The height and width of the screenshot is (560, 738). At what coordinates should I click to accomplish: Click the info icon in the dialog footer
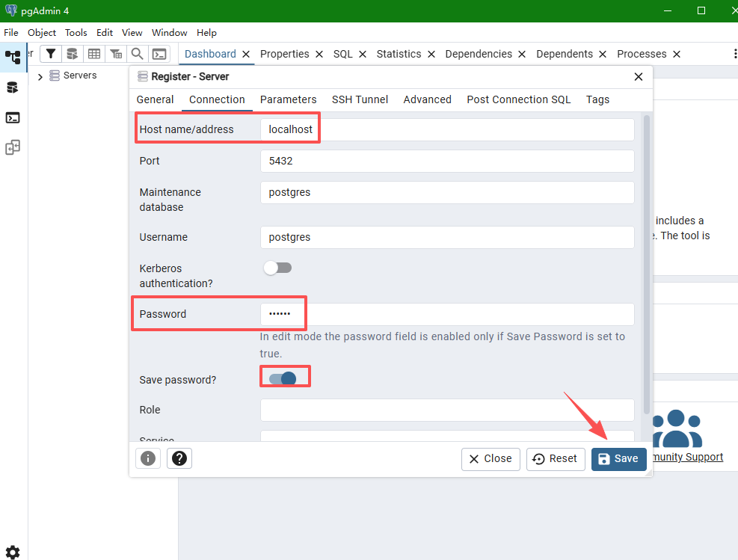tap(148, 458)
